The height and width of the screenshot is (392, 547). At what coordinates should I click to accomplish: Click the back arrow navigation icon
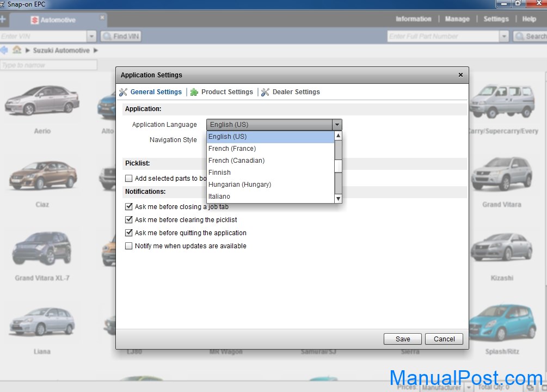pos(4,50)
